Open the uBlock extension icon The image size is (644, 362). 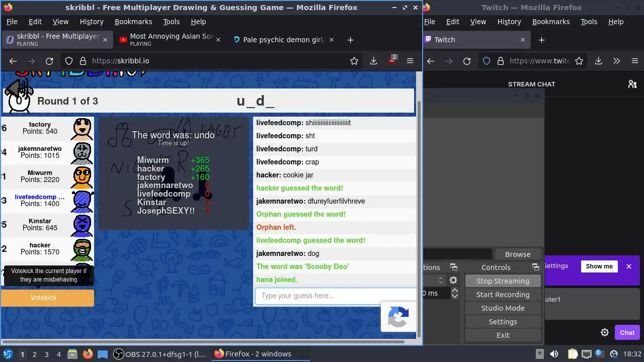click(392, 60)
